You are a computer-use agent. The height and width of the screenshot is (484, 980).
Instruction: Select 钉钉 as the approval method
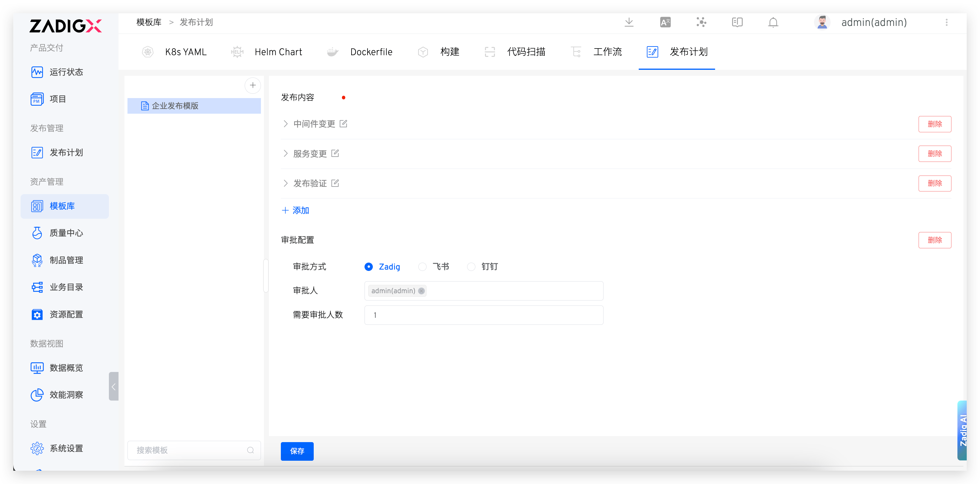point(471,267)
